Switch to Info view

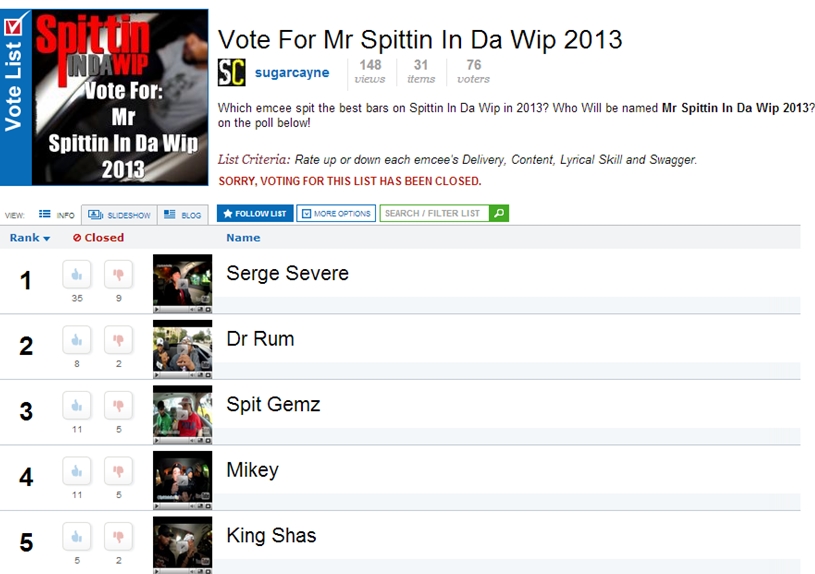[56, 214]
